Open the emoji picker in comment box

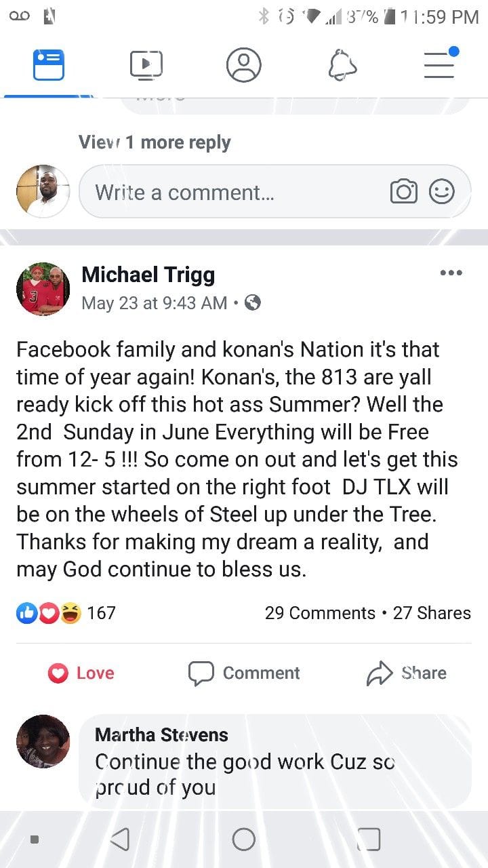[442, 191]
